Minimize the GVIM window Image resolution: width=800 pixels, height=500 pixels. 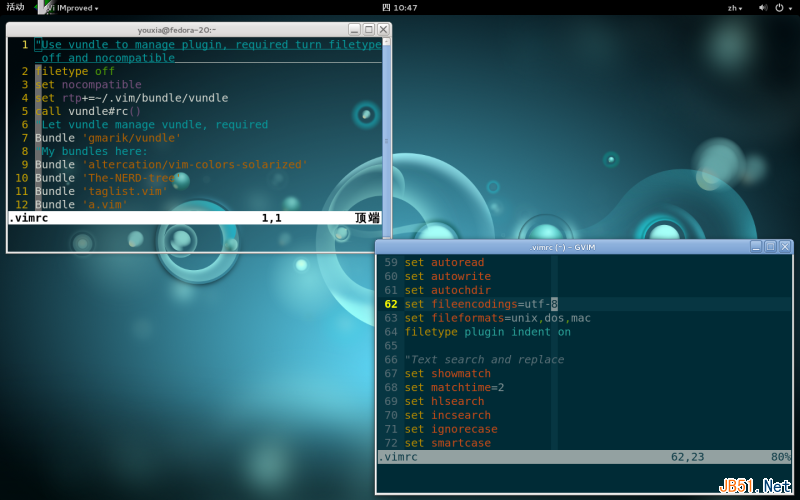[x=756, y=246]
